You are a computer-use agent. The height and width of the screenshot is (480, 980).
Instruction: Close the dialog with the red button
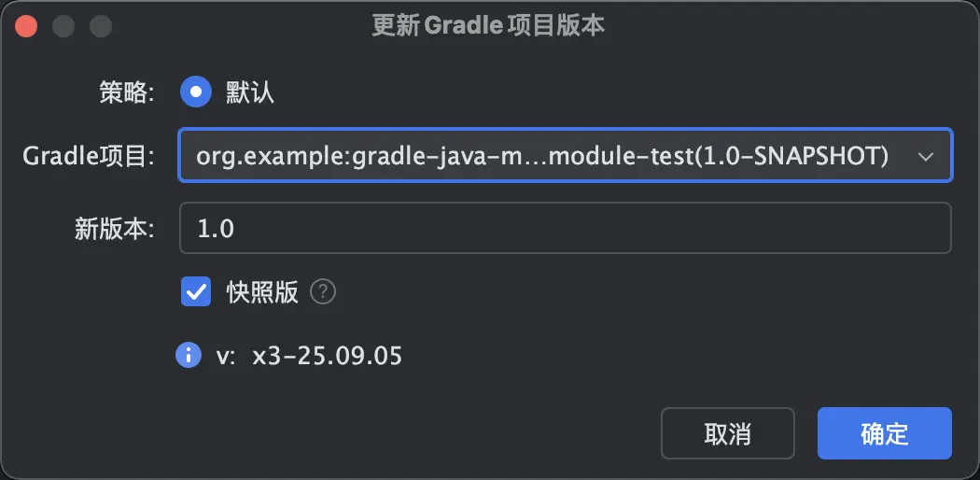click(x=26, y=26)
